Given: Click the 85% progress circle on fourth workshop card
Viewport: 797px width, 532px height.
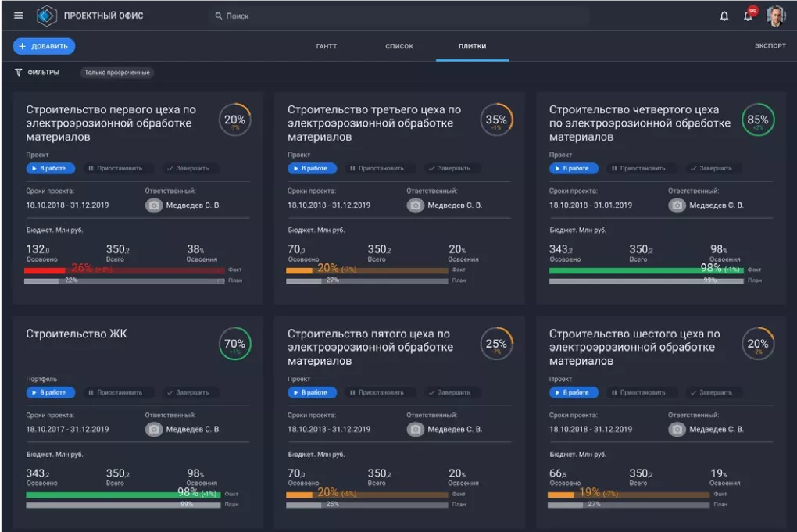Looking at the screenshot, I should coord(757,120).
